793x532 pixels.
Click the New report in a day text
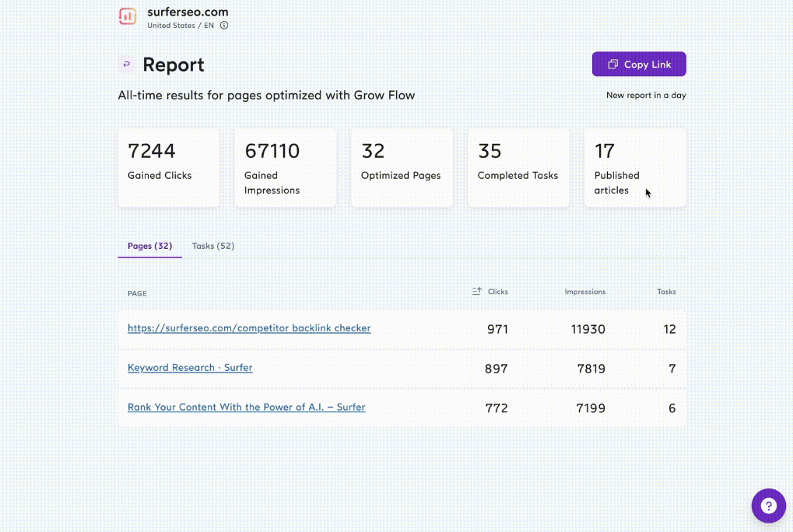coord(646,95)
